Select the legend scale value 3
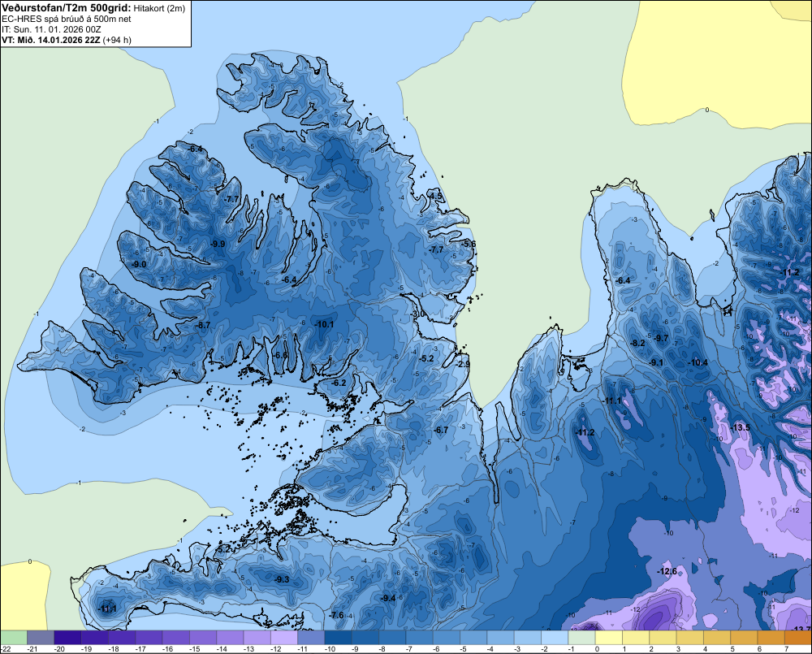This screenshot has height=654, width=812. click(x=678, y=649)
